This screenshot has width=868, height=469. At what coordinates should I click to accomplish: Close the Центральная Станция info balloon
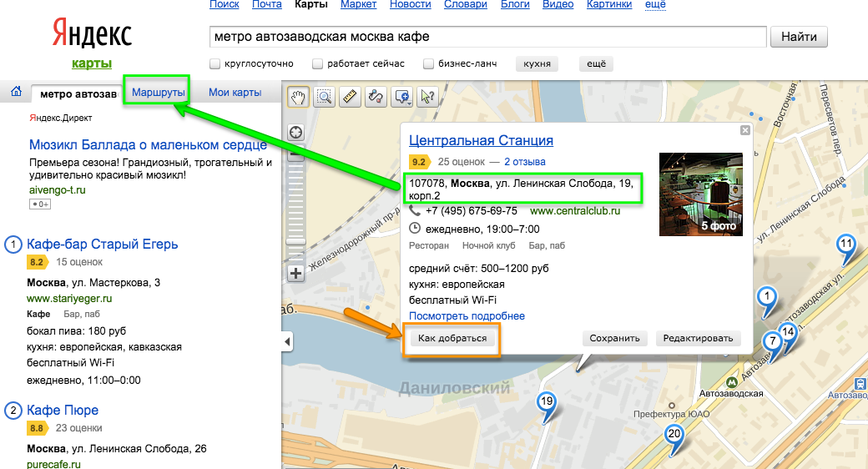point(745,130)
